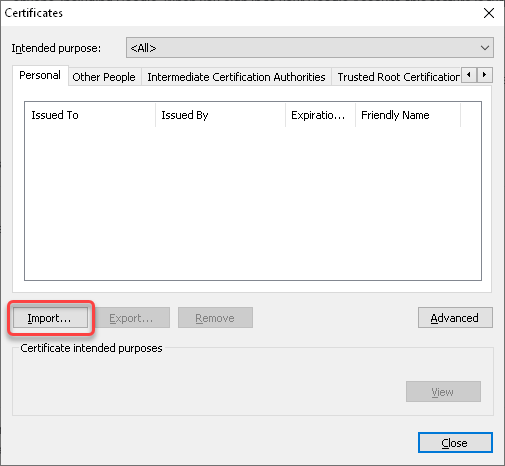Close window using title bar X
Screen dimensions: 505x466
(489, 13)
